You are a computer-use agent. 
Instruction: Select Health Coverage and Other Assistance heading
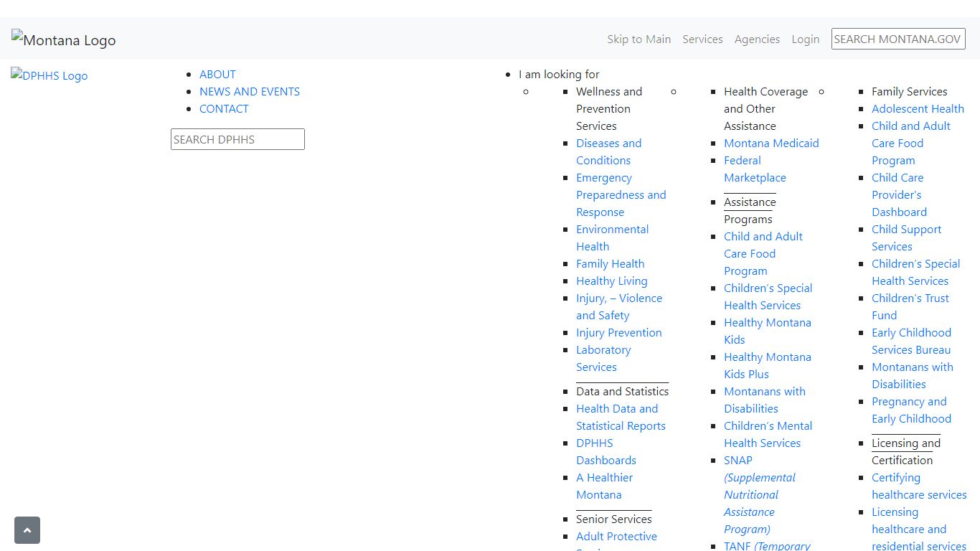tap(765, 108)
